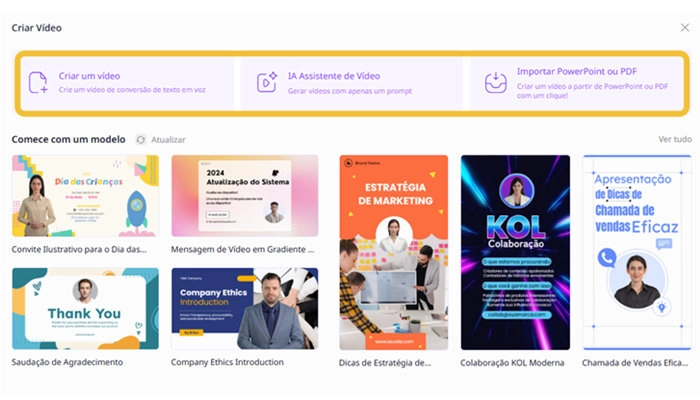Screen dimensions: 700x400
Task: Choose the Chamada de Vendas Eficaz template
Action: (x=637, y=252)
